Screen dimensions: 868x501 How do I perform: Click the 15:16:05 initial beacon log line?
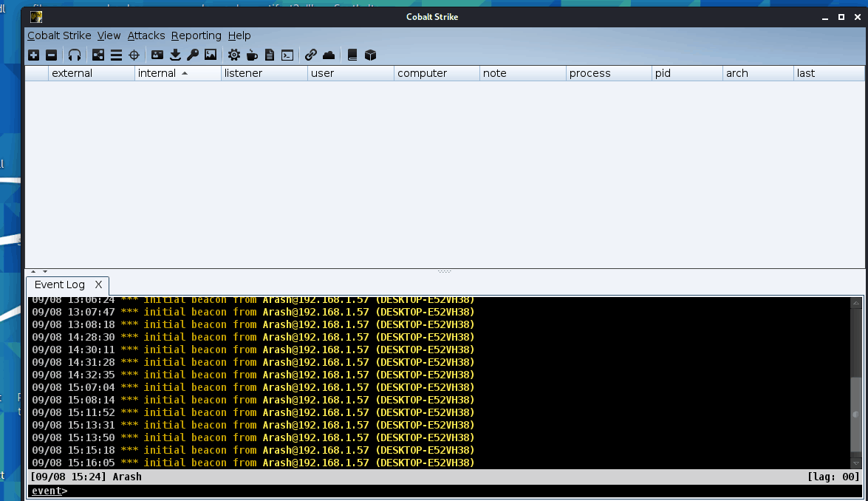253,463
